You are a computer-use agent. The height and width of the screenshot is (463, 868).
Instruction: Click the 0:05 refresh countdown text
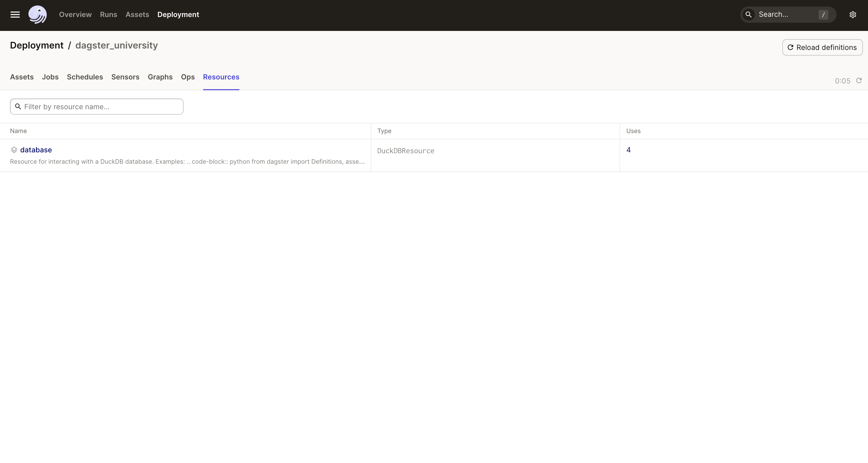pos(842,81)
